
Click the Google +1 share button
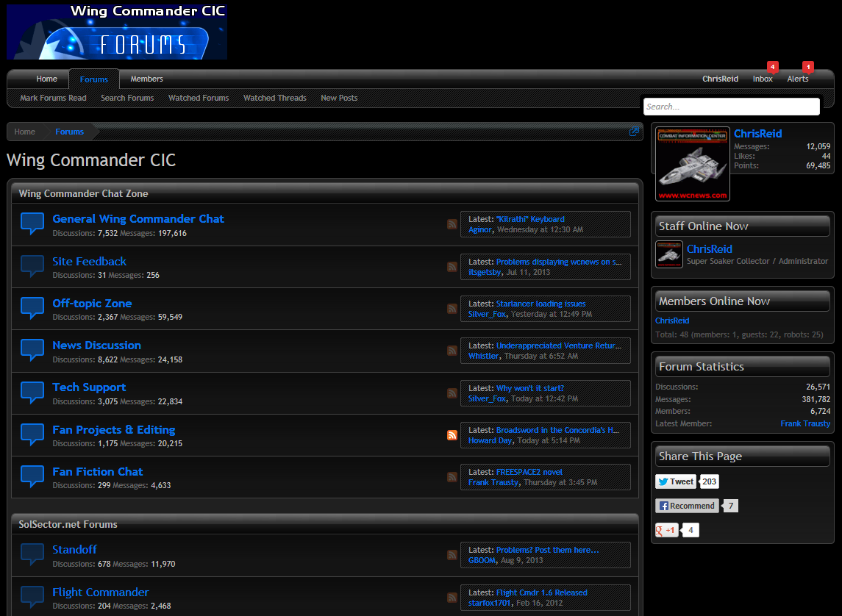click(667, 530)
